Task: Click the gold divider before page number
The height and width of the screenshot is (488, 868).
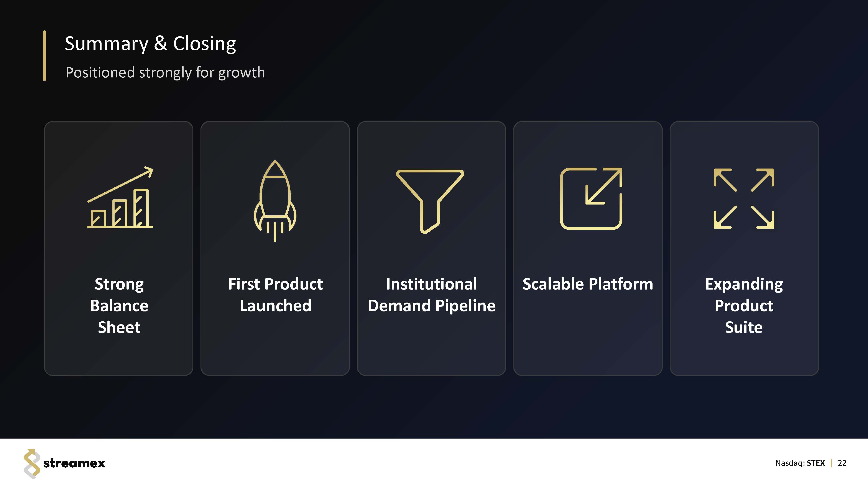Action: click(x=831, y=463)
